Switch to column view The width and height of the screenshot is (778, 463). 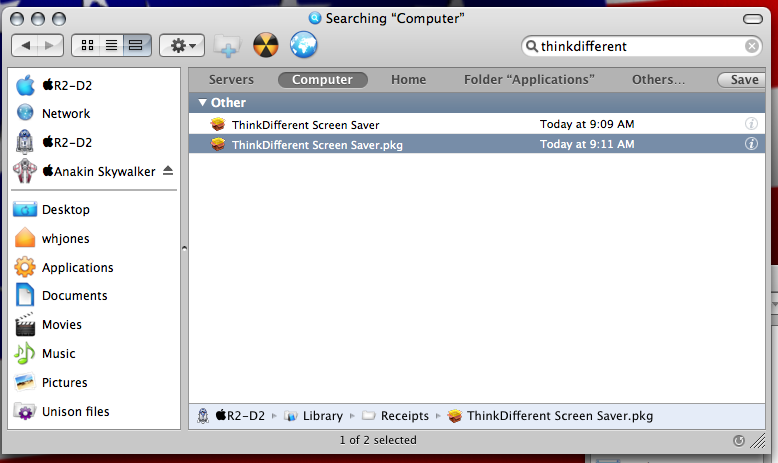click(136, 46)
